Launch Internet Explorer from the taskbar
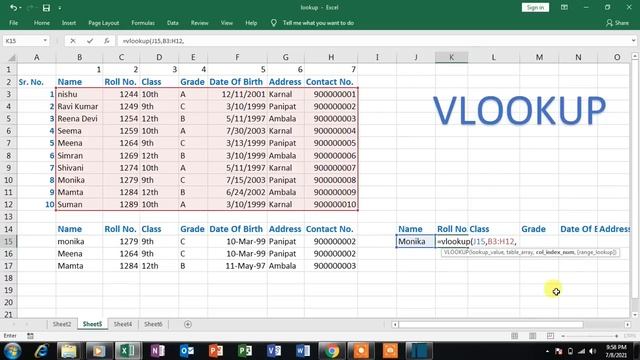 click(41, 351)
